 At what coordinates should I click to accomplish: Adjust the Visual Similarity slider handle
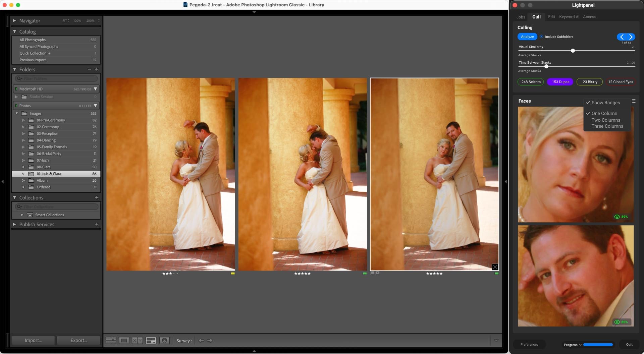(573, 51)
